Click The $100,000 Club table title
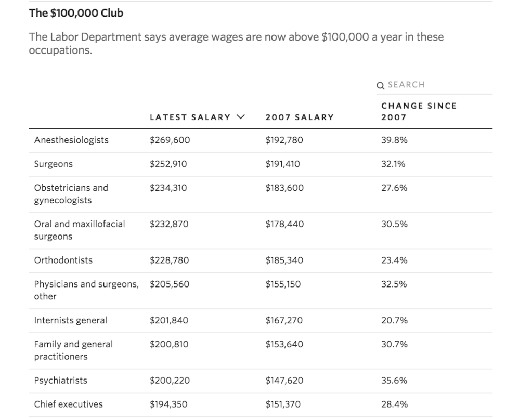Image resolution: width=532 pixels, height=418 pixels. (76, 13)
